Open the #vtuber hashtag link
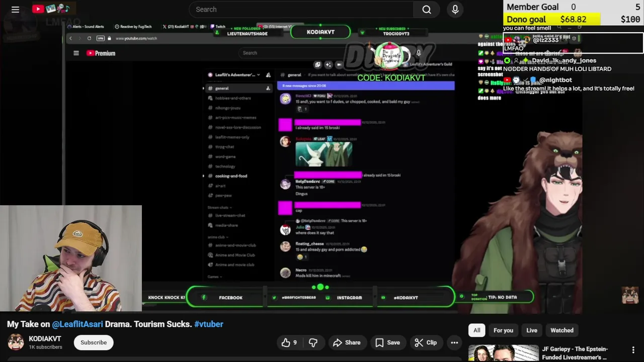 209,324
